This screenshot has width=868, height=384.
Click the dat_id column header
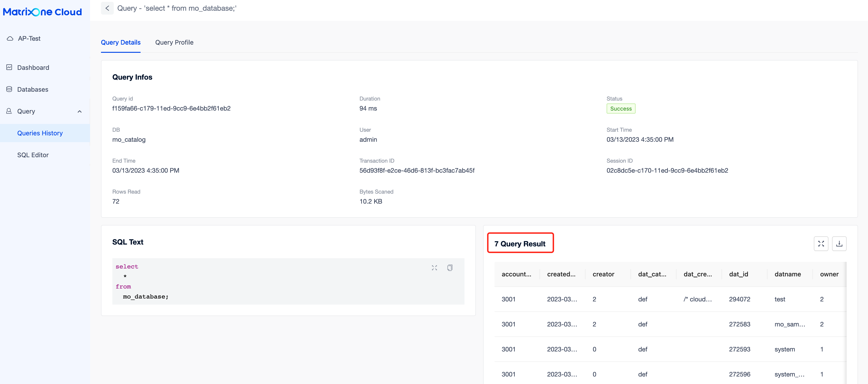739,274
